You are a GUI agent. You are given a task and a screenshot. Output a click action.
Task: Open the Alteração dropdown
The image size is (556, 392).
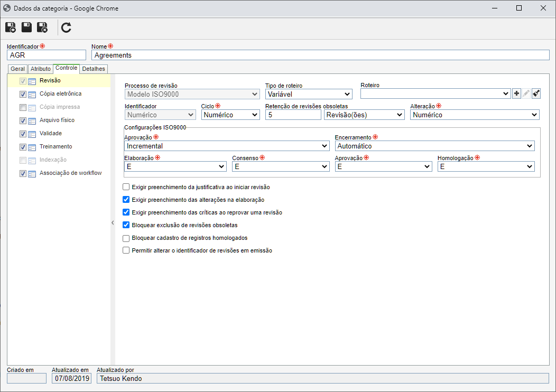475,115
